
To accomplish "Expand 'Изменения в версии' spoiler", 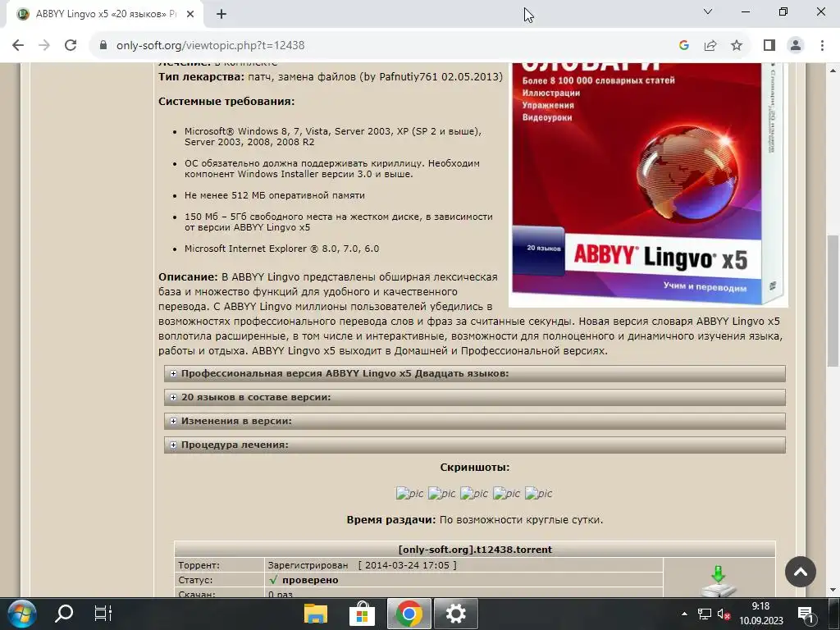I will [x=475, y=421].
